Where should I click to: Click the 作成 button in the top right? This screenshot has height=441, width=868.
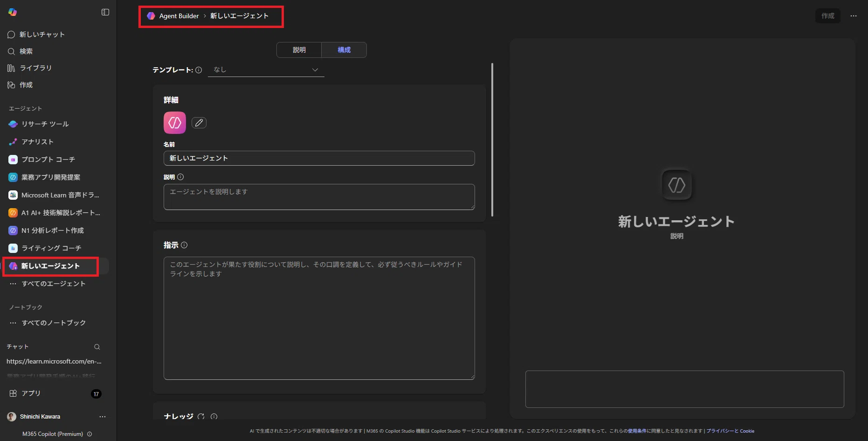tap(828, 16)
